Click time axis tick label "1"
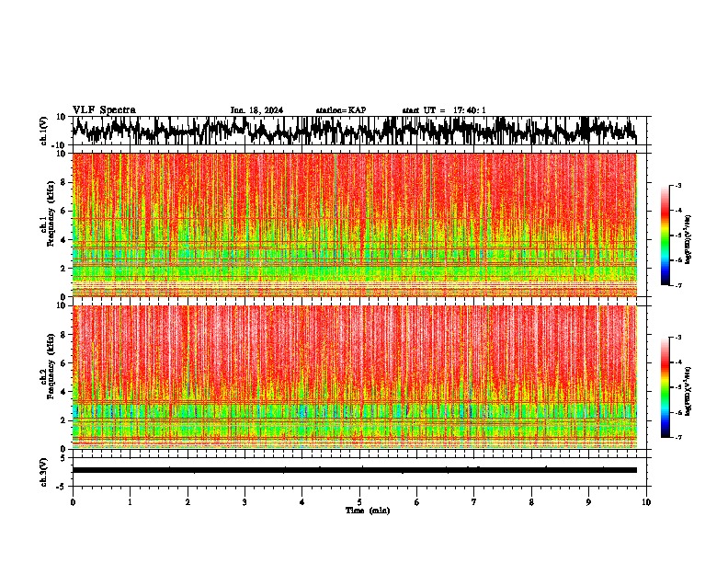Screen dimensions: 728x563 click(x=130, y=502)
